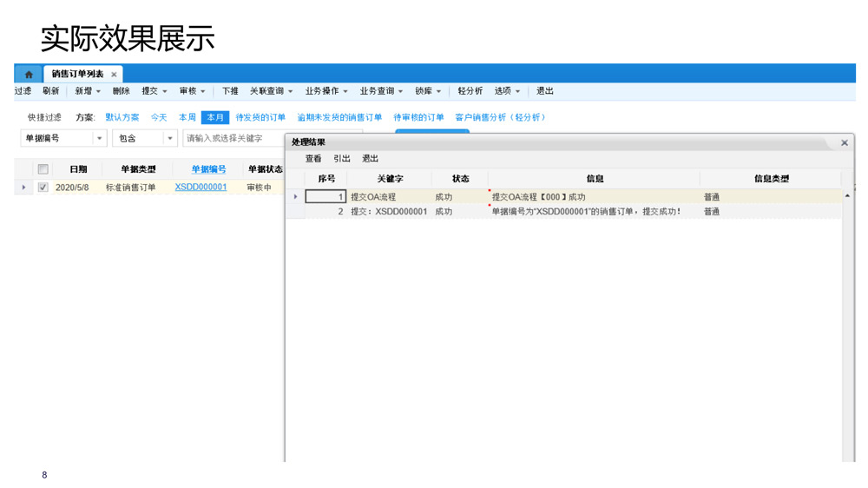Click the home icon tab
Screen dimensions: 868x488
[29, 74]
